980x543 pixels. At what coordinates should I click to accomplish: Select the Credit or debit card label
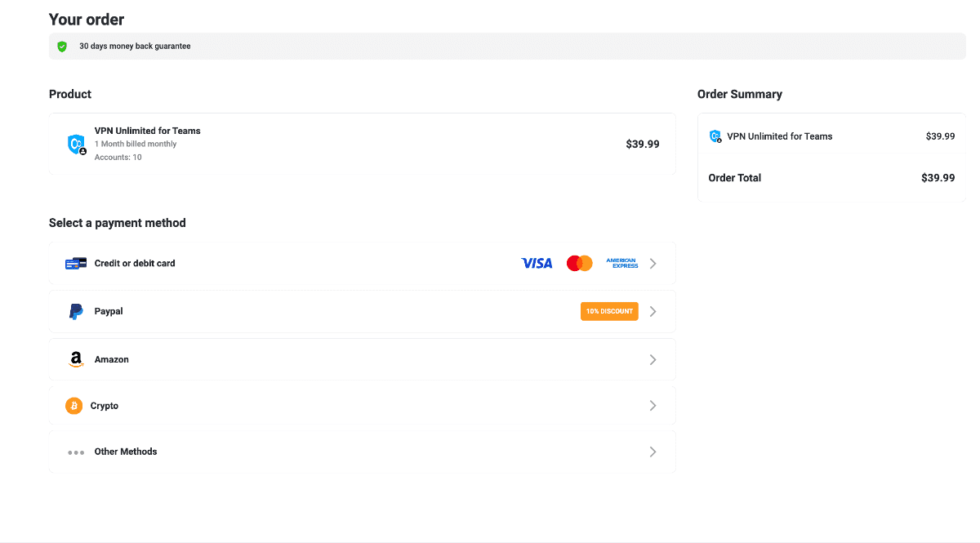coord(135,264)
